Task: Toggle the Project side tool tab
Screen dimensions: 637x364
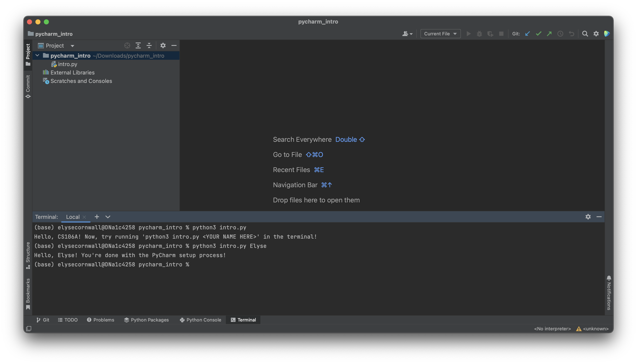Action: (28, 54)
